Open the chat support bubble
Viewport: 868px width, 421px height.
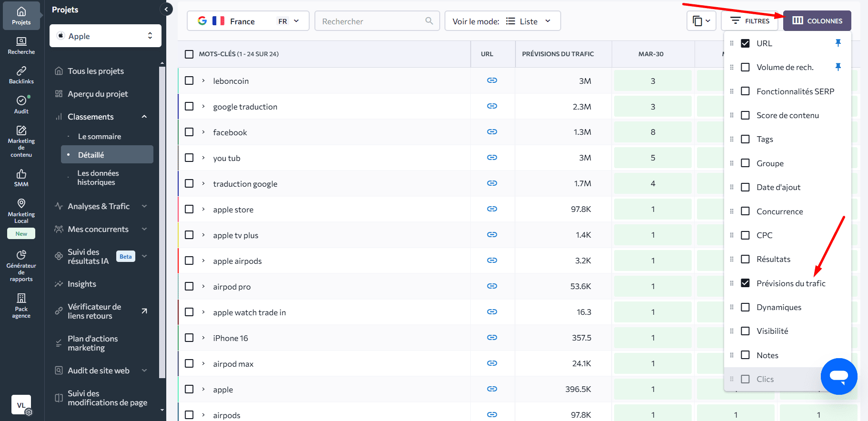(839, 376)
